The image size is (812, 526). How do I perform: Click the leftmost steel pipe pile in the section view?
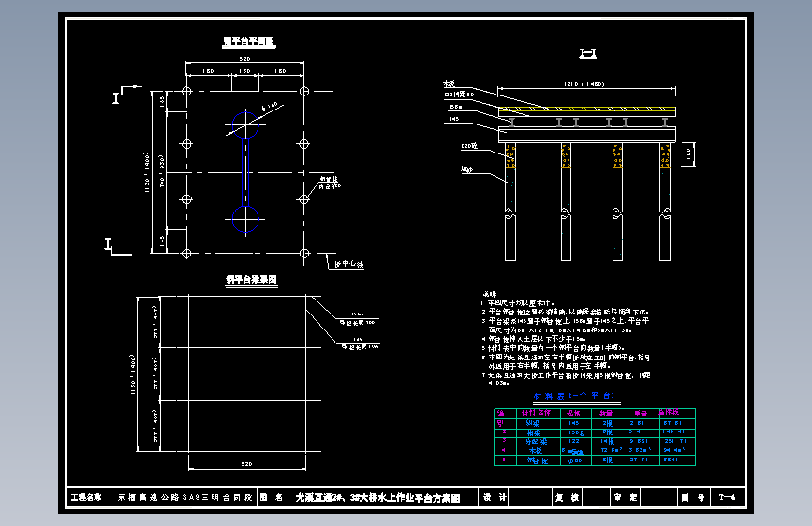[510, 202]
